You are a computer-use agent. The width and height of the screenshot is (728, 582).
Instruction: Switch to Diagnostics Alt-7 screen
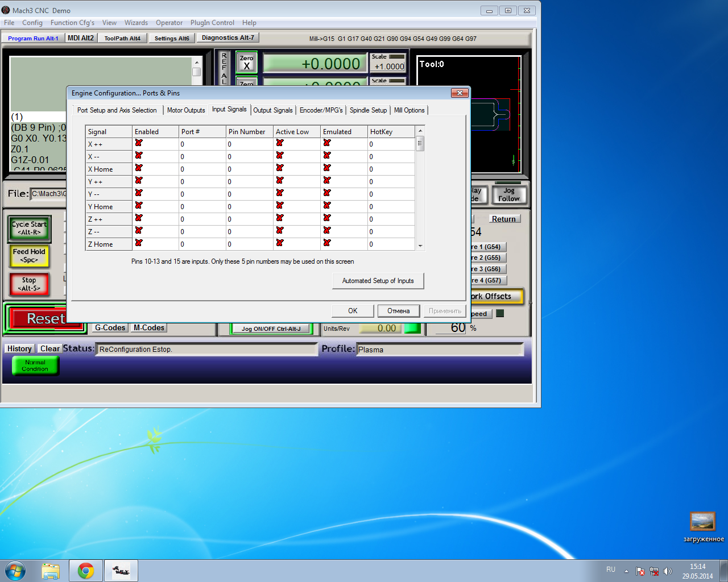pyautogui.click(x=228, y=38)
